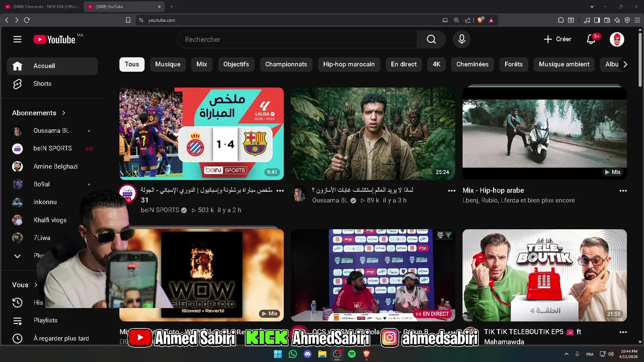Open the music note playlist icon

[x=587, y=20]
